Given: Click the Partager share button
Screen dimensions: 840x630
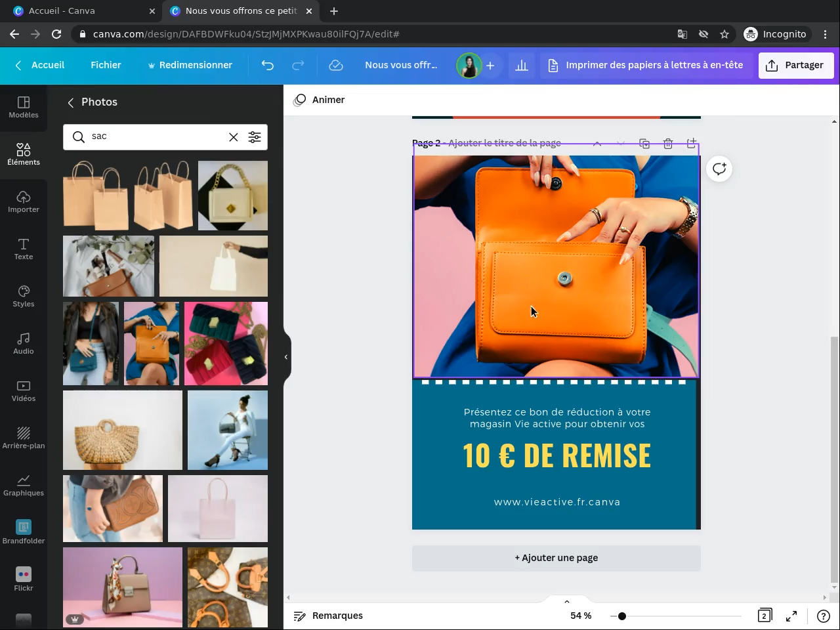Looking at the screenshot, I should pos(796,65).
